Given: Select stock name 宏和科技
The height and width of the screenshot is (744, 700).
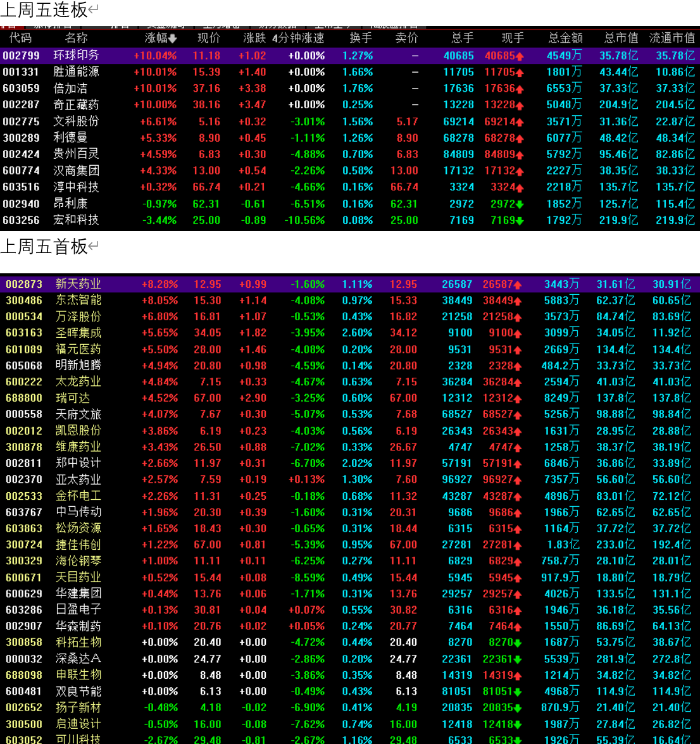Looking at the screenshot, I should tap(77, 220).
